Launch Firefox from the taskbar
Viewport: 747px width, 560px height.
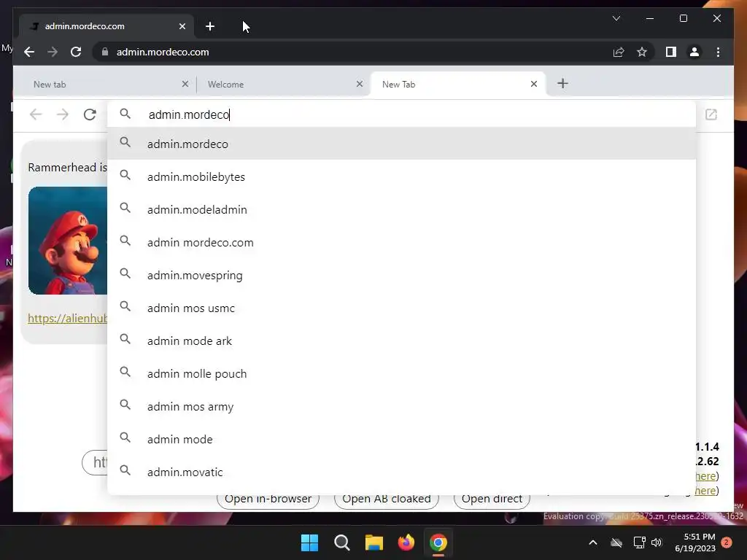click(x=406, y=542)
